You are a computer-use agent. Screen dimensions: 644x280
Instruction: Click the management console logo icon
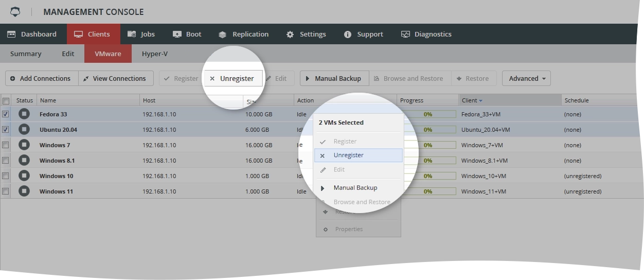pyautogui.click(x=15, y=11)
